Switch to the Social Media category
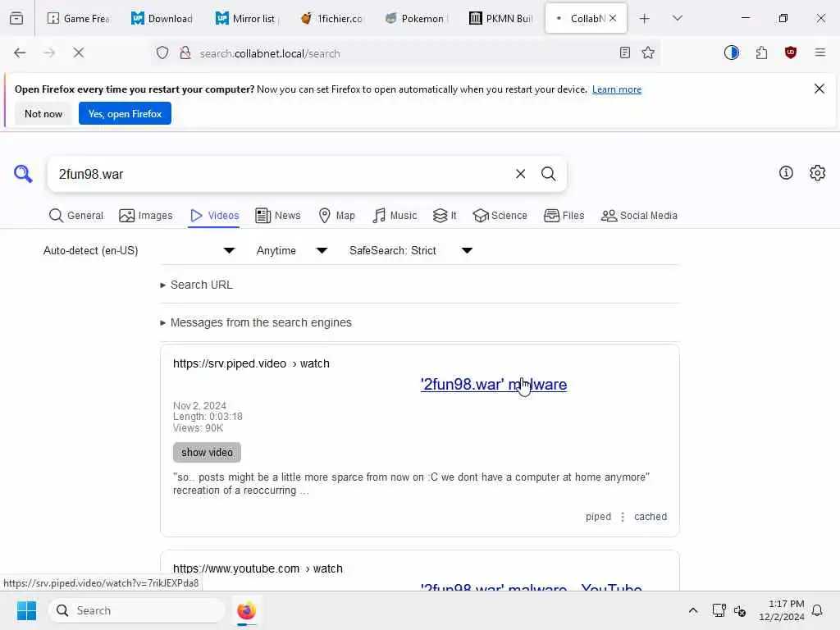This screenshot has height=630, width=840. [639, 216]
